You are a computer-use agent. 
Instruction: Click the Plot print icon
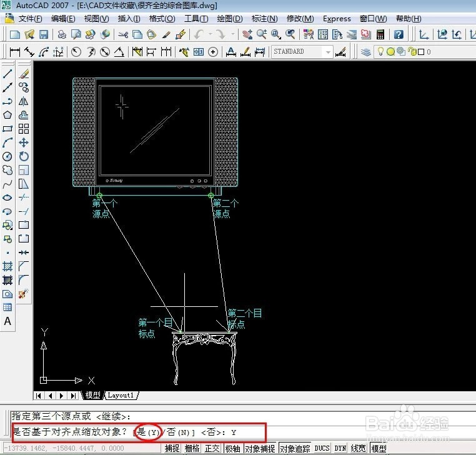[x=62, y=34]
